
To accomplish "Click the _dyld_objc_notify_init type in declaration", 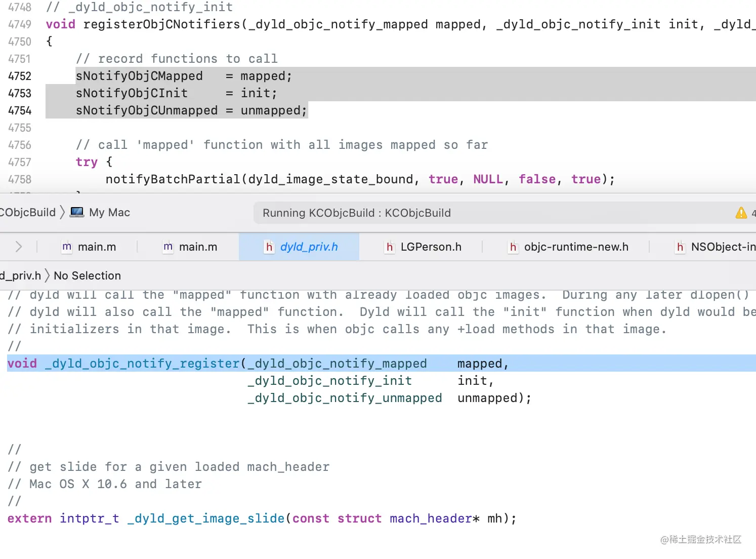I will click(329, 381).
